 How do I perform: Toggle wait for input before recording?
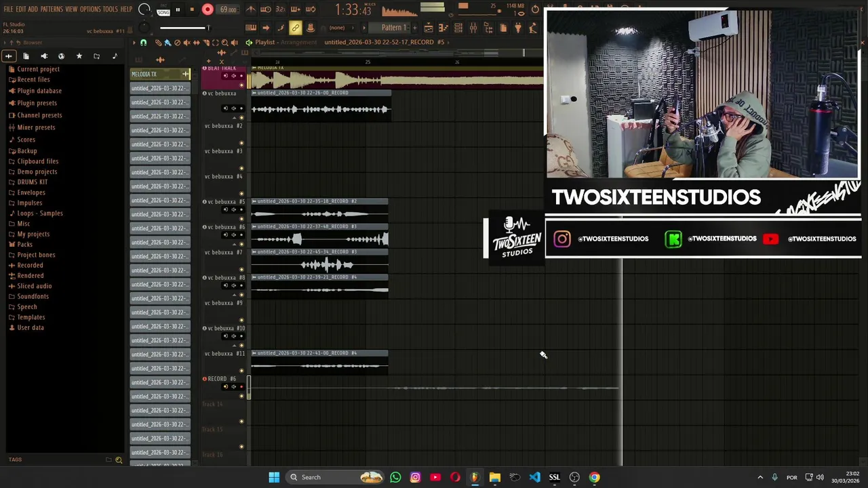[x=266, y=9]
